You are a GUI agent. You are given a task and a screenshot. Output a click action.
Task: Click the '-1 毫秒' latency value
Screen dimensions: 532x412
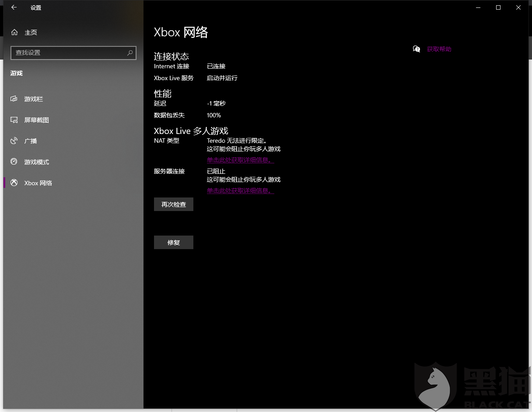click(x=216, y=103)
